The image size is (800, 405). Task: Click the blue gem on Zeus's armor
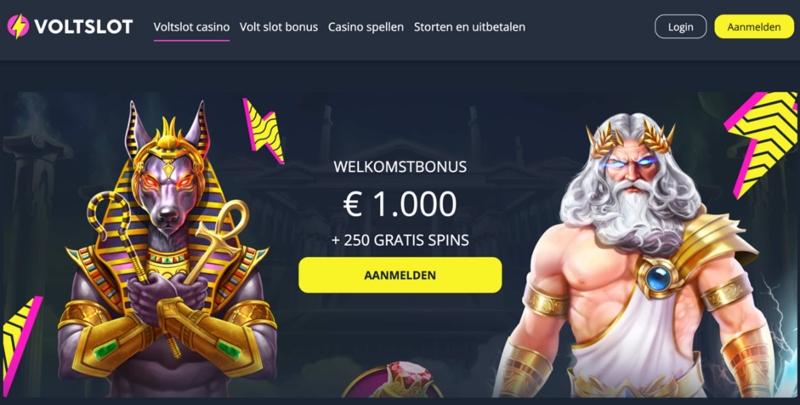click(x=658, y=279)
